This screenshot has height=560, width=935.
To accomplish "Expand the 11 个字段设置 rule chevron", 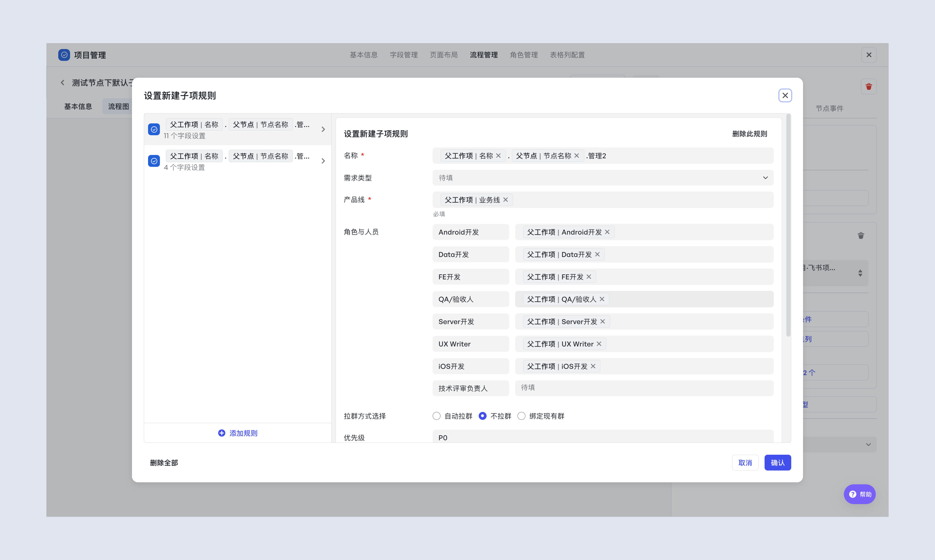I will pyautogui.click(x=323, y=129).
